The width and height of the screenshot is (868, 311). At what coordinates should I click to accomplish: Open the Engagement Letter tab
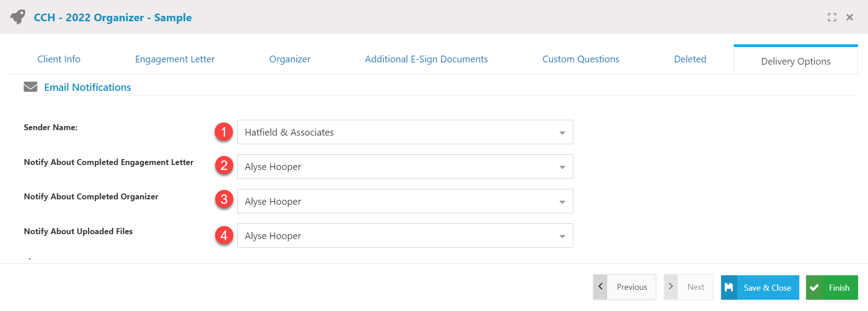[175, 59]
